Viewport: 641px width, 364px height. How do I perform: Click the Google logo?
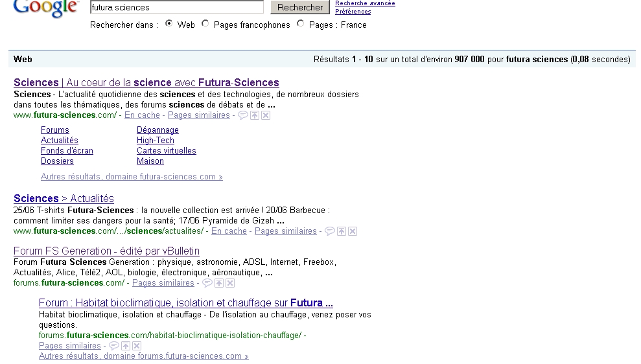coord(46,8)
